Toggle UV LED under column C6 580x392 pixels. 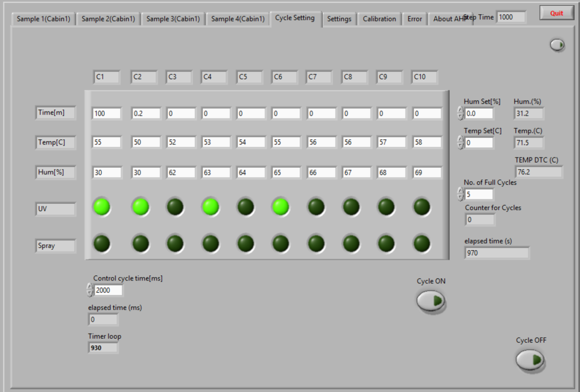tap(280, 207)
